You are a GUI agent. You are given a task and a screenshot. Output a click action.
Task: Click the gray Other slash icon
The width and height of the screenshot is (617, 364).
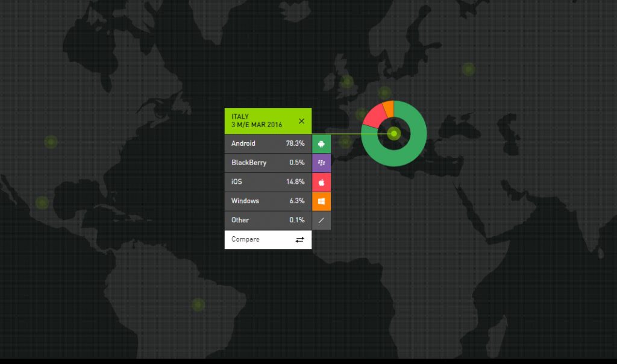tap(322, 221)
